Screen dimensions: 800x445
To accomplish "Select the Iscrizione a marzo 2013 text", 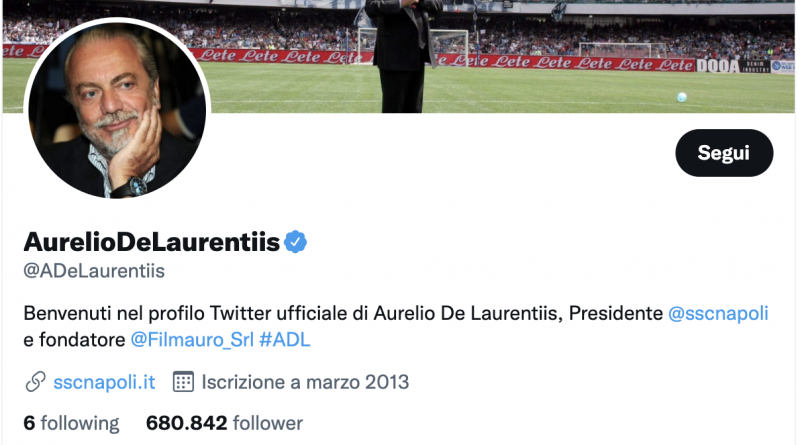I will (305, 382).
